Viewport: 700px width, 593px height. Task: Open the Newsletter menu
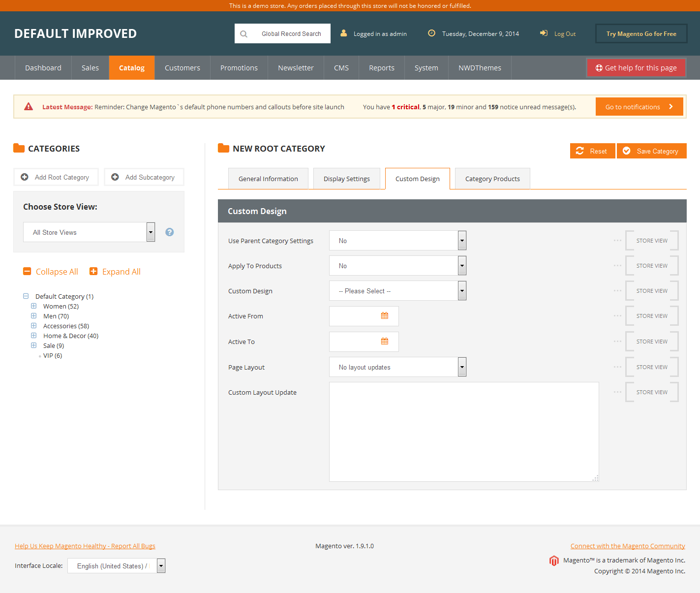pos(296,68)
